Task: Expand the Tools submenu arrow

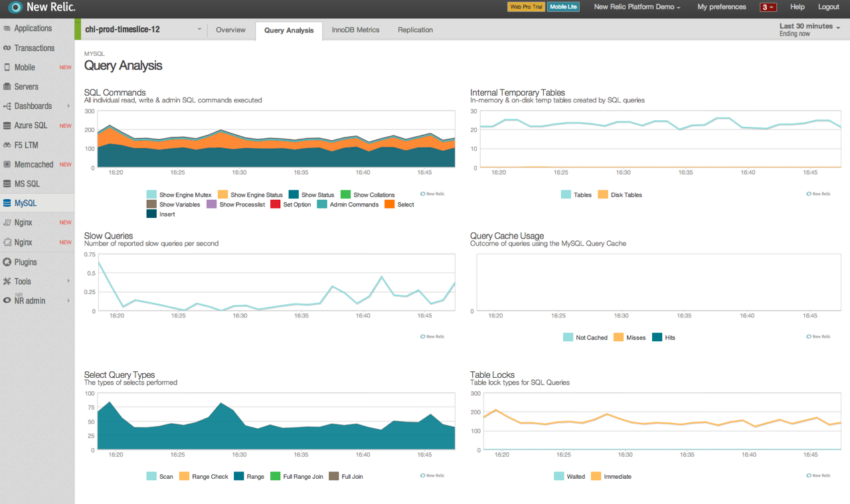Action: click(68, 281)
